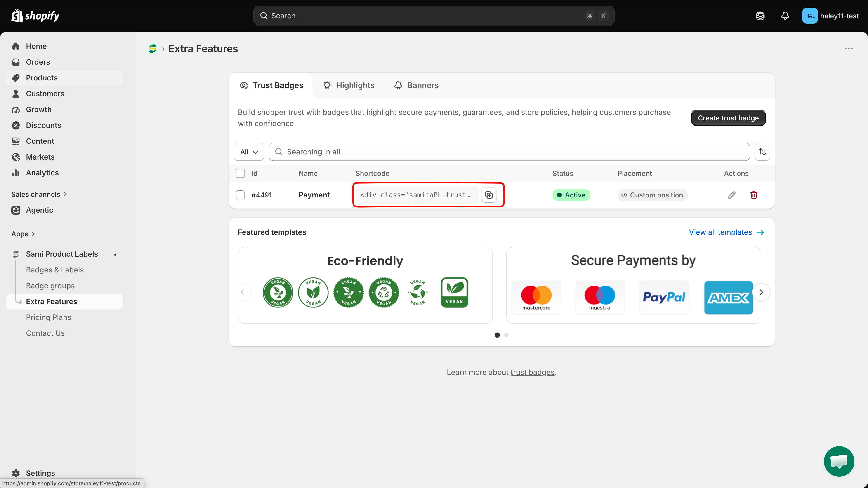Viewport: 868px width, 488px height.
Task: Open the All filter dropdown
Action: coord(249,152)
